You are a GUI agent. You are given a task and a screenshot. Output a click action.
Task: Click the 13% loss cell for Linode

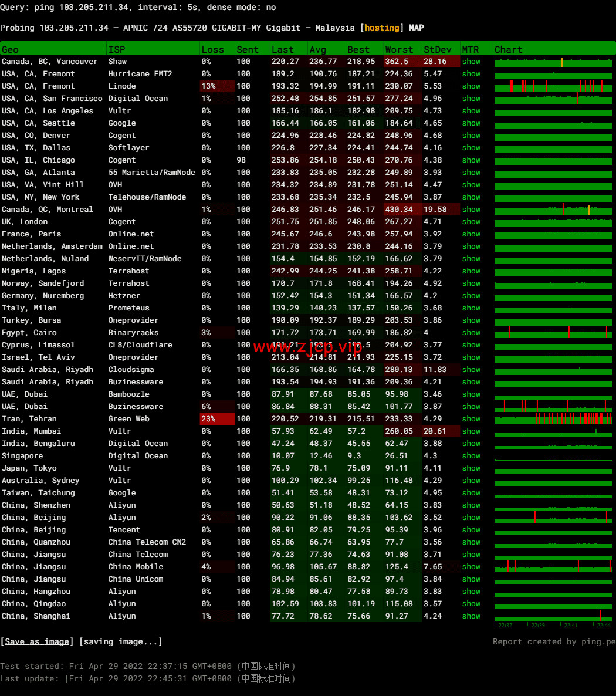217,86
